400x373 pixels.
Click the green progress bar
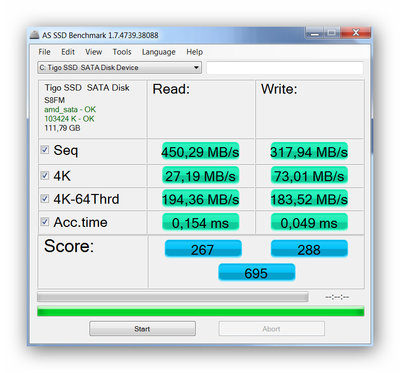(201, 311)
